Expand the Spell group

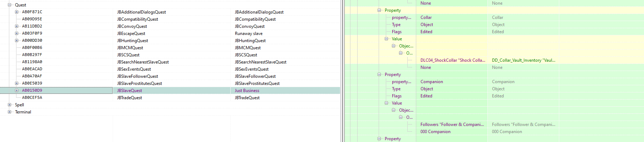[10, 105]
